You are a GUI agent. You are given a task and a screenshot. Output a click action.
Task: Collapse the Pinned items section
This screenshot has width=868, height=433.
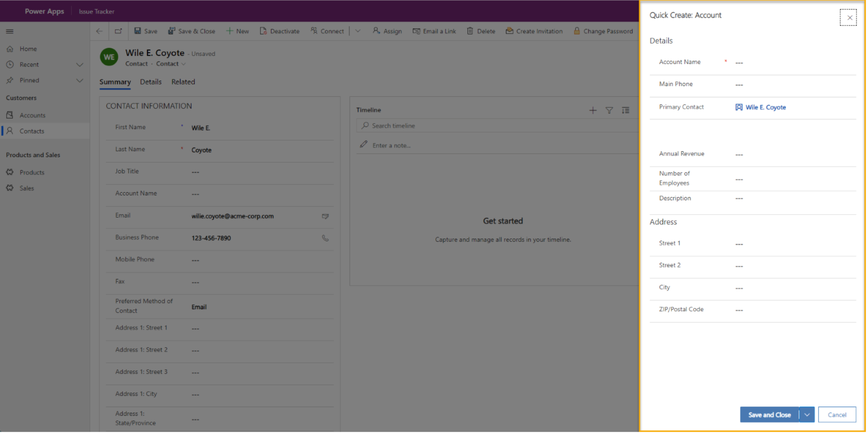pyautogui.click(x=79, y=80)
